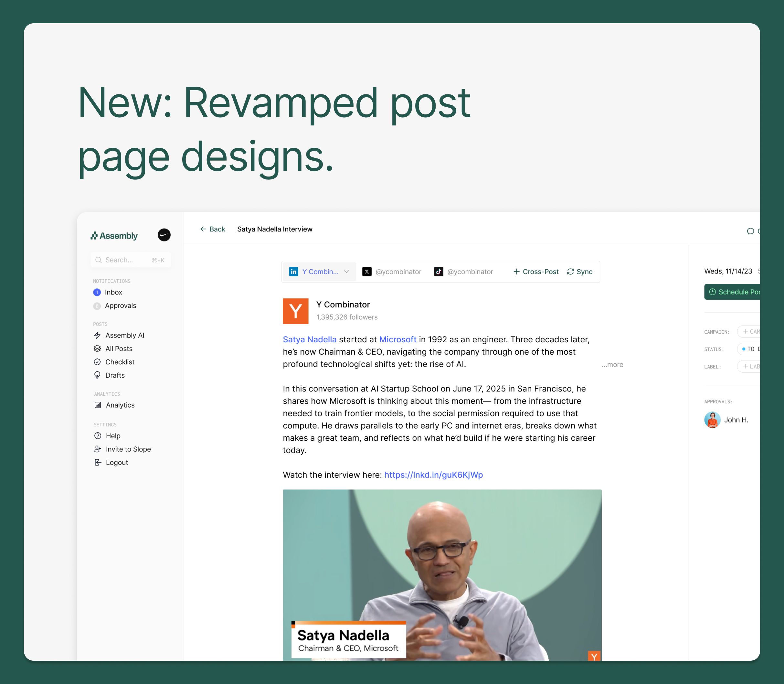Screen dimensions: 784x684
Task: Click the Assembly logo in sidebar
Action: (114, 236)
